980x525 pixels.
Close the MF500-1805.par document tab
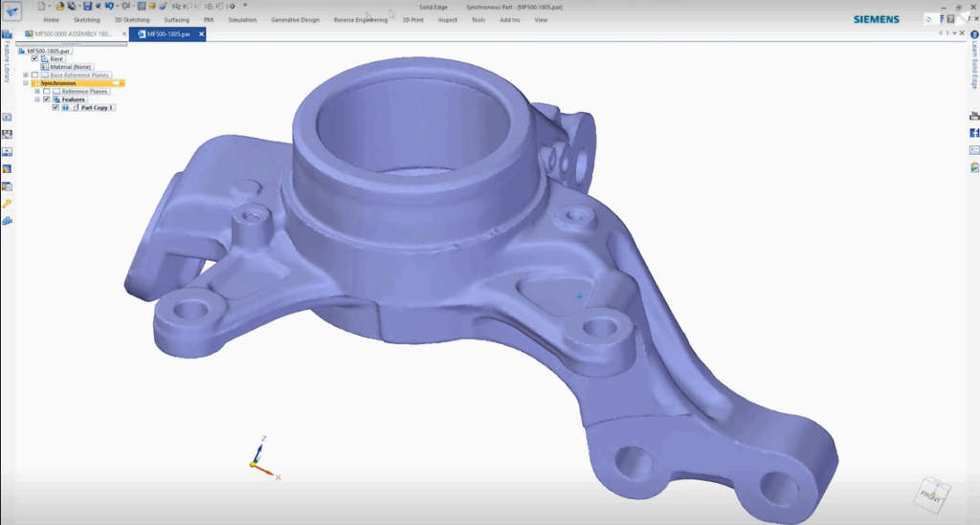(x=201, y=34)
